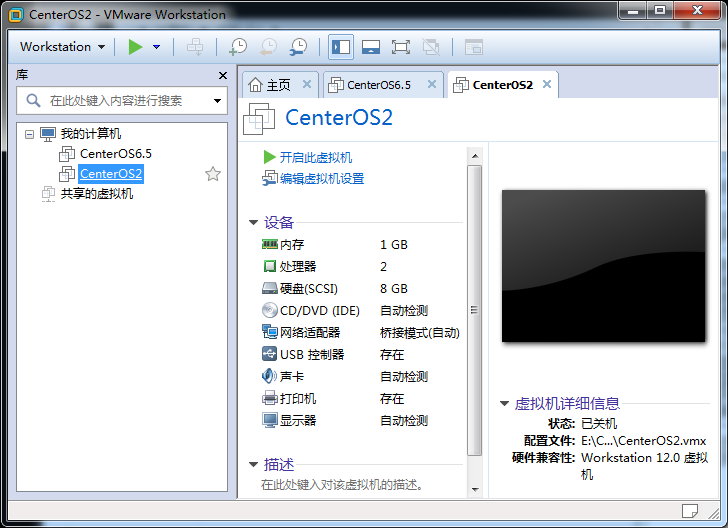Click the 打印机 printer icon

click(270, 398)
